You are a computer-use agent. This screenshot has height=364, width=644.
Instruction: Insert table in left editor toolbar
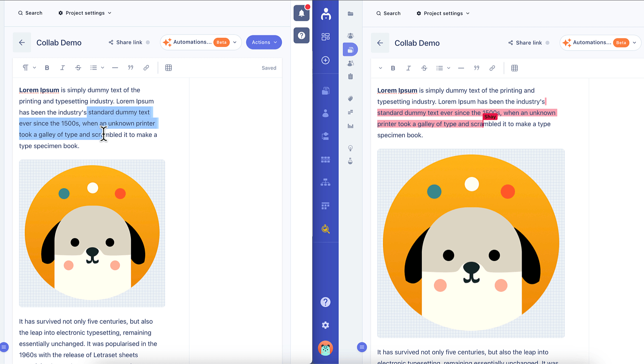pos(169,68)
